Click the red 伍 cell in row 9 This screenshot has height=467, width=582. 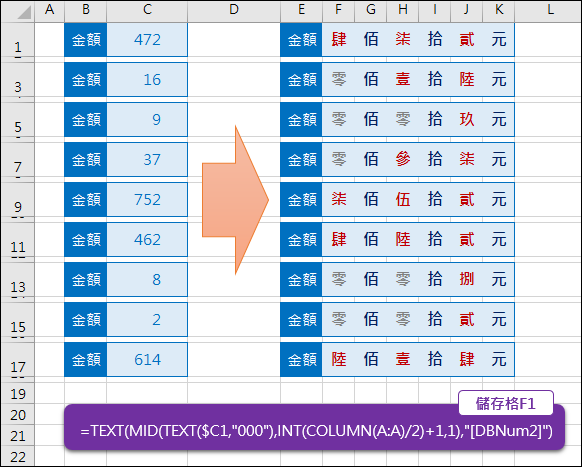[402, 200]
